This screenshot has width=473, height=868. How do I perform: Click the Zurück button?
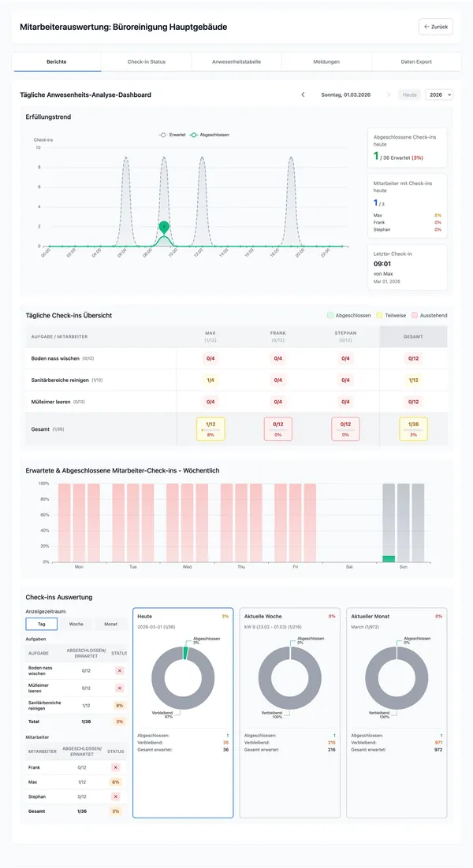435,27
